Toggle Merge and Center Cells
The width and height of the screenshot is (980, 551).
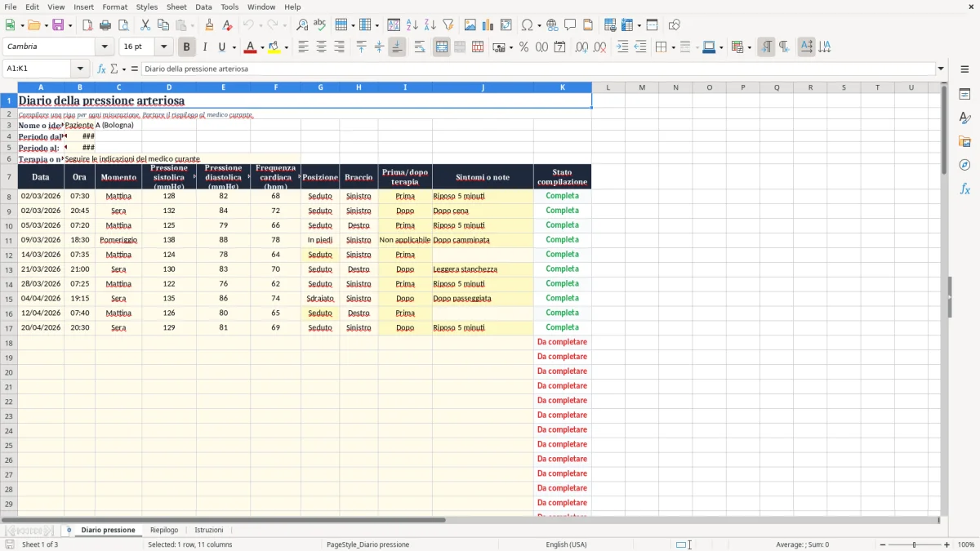pos(442,47)
